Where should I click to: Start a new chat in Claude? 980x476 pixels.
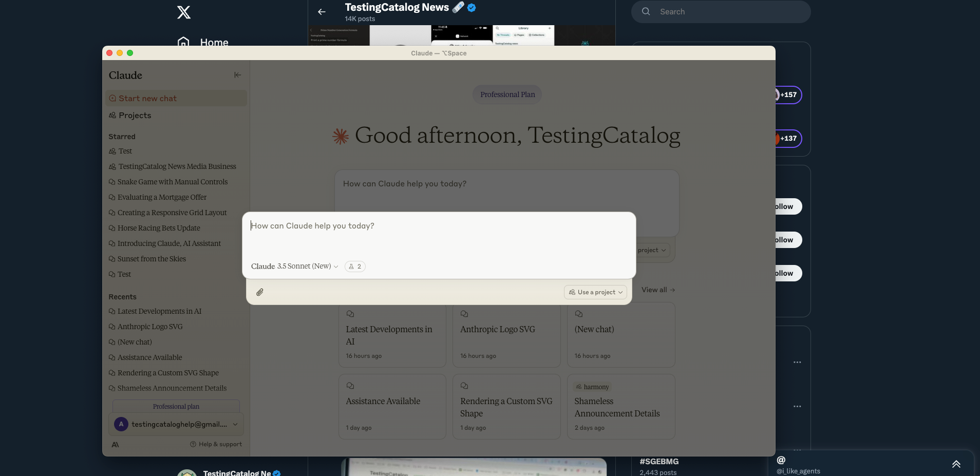176,99
